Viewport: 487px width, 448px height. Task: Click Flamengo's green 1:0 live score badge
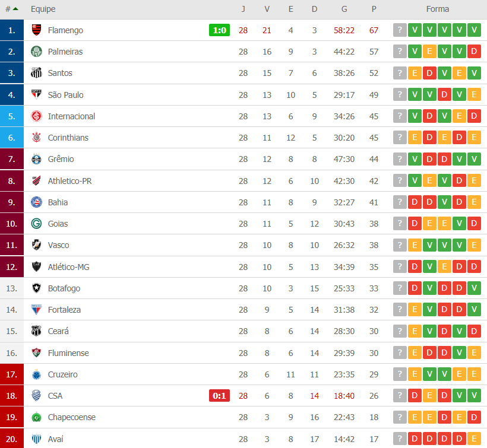[219, 30]
